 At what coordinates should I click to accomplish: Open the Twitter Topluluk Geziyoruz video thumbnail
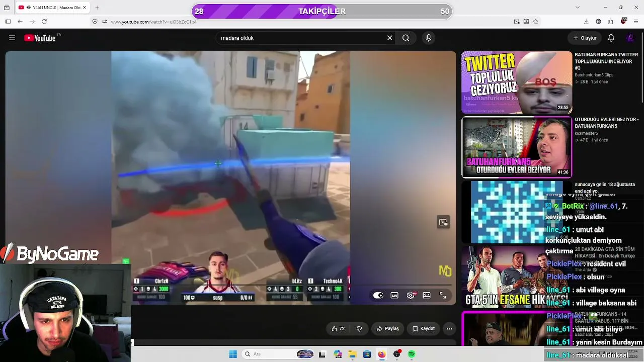coord(517,82)
